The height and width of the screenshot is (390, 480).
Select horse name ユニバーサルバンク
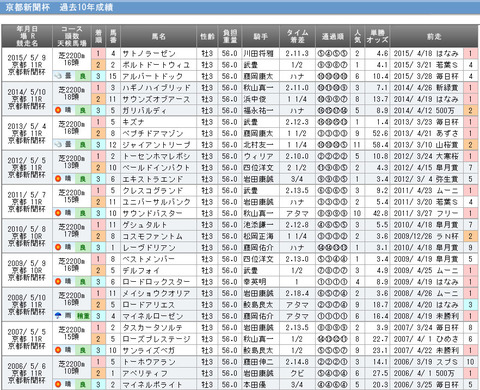point(156,202)
